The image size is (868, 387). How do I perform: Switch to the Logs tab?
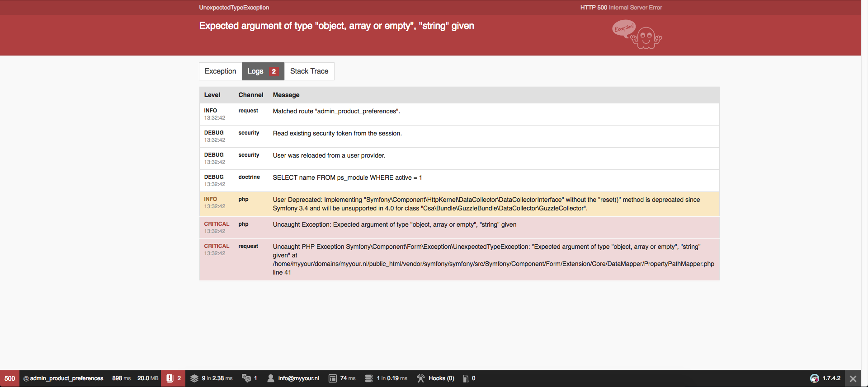pos(263,71)
